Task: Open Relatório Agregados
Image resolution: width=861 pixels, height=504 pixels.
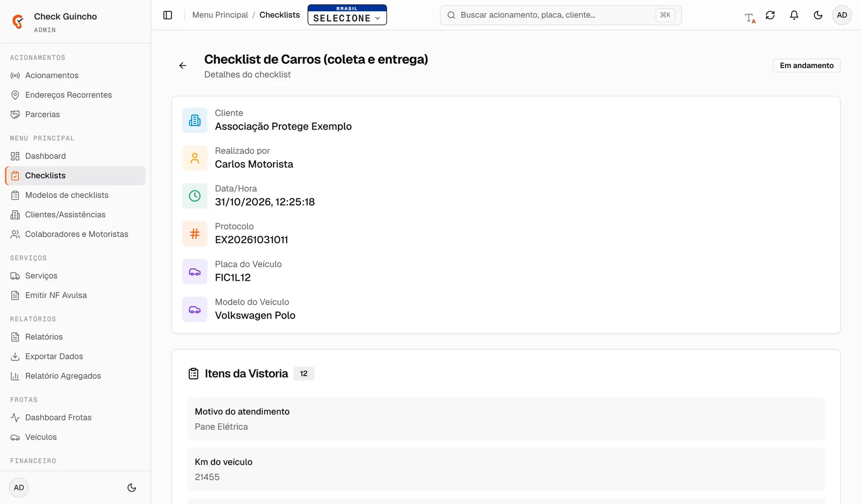Action: [75, 376]
